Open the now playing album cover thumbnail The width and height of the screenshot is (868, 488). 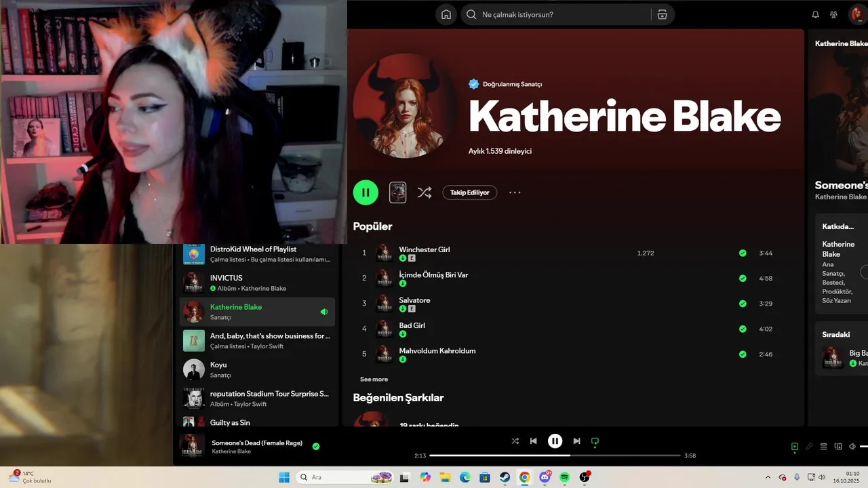tap(192, 446)
